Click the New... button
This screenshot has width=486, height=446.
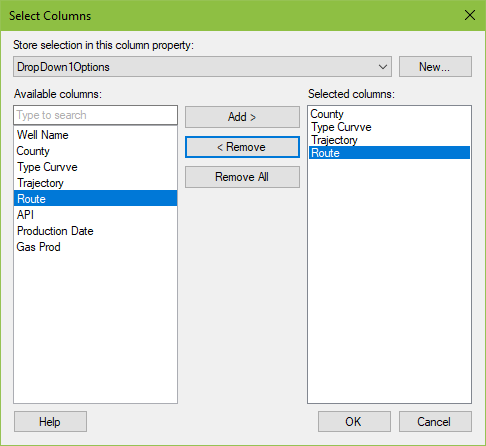coord(435,67)
